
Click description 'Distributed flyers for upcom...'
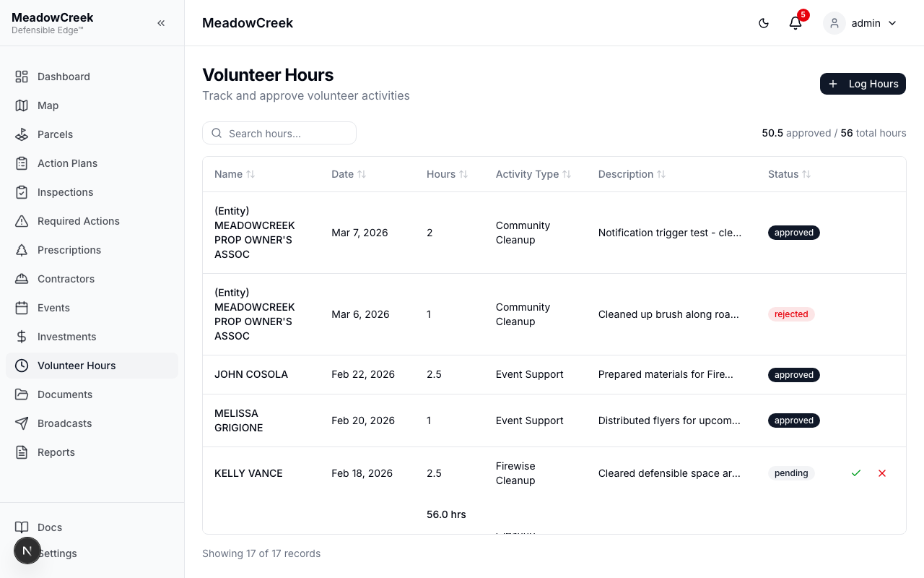coord(669,420)
